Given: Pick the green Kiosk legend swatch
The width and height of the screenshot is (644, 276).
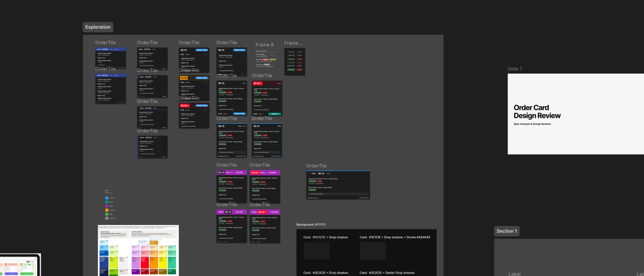Looking at the screenshot, I should (107, 214).
